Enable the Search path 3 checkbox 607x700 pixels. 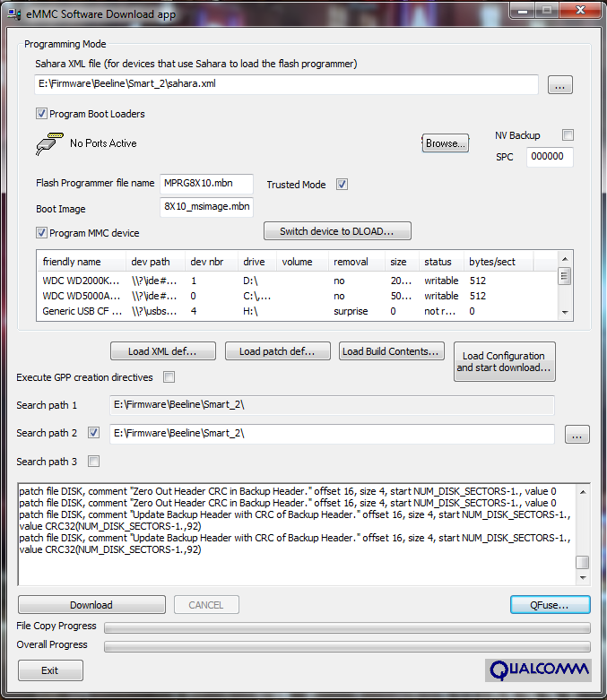[94, 462]
